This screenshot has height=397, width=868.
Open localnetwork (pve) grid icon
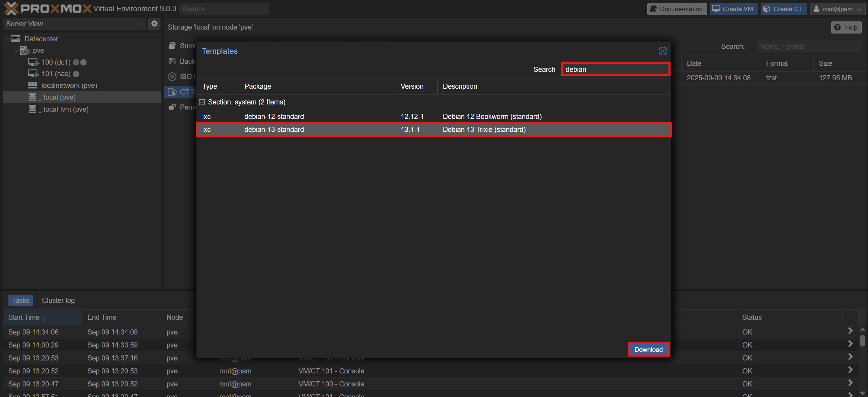(32, 85)
